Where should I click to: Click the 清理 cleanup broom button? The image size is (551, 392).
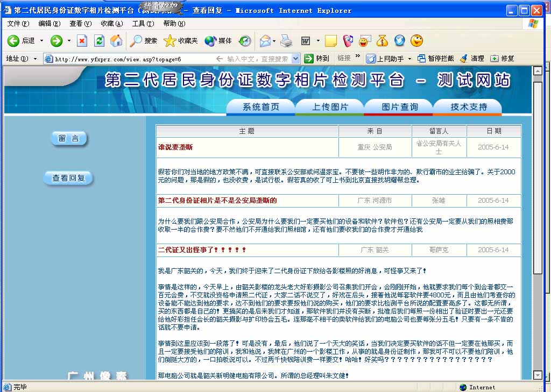click(x=472, y=58)
